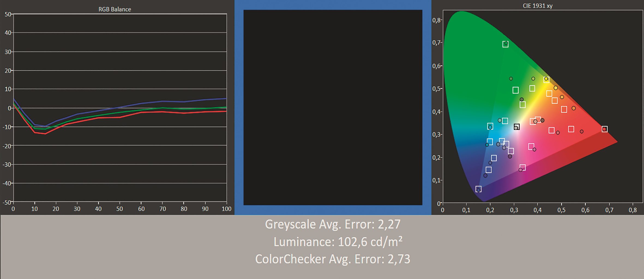Click the 0,7 label on CIE x-axis
The width and height of the screenshot is (644, 279).
(609, 210)
